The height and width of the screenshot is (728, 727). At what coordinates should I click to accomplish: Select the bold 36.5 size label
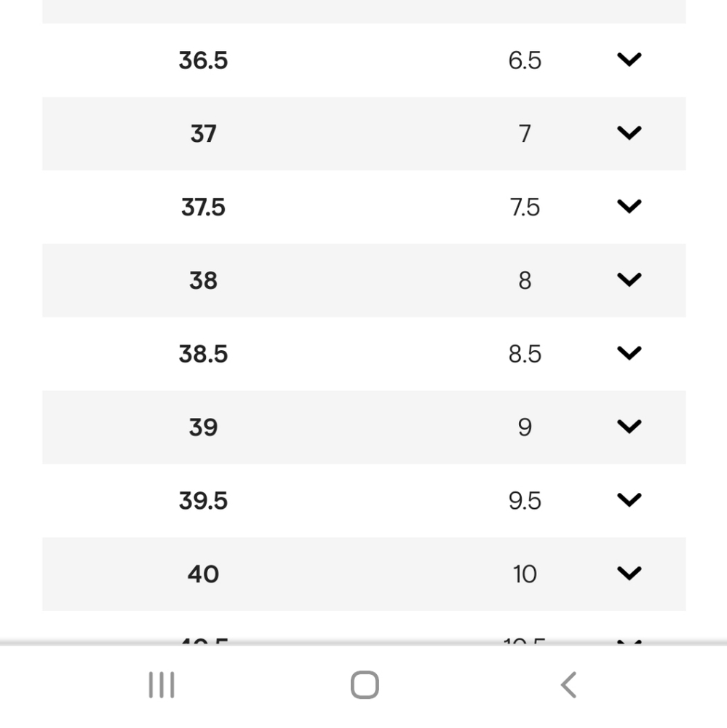203,60
